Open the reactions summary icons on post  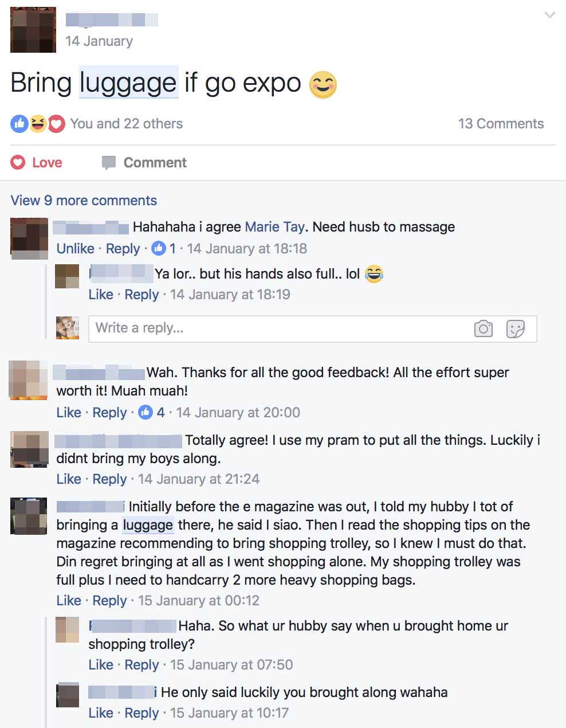[x=38, y=124]
